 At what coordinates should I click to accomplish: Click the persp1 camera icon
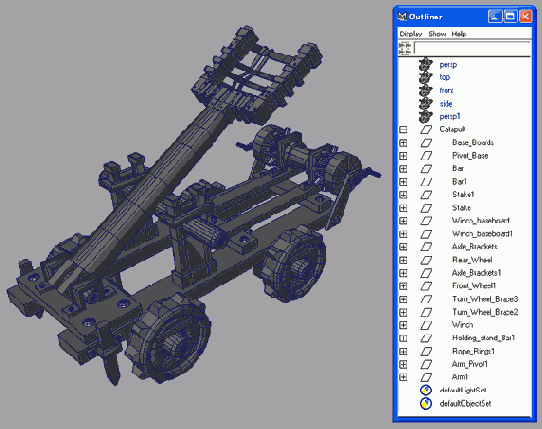tap(426, 116)
